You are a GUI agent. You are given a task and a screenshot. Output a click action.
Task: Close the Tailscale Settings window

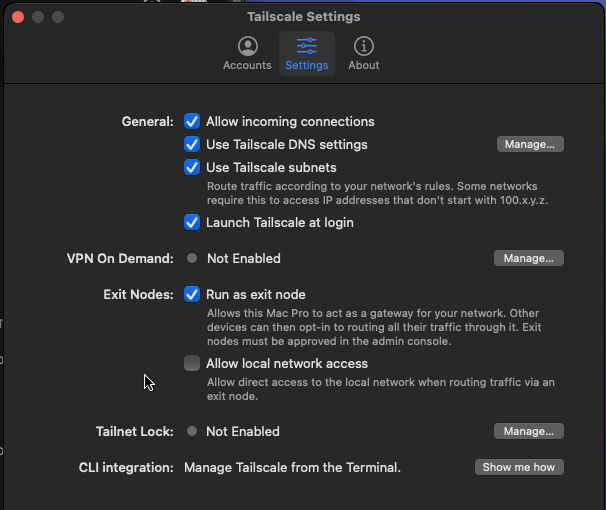tap(18, 17)
